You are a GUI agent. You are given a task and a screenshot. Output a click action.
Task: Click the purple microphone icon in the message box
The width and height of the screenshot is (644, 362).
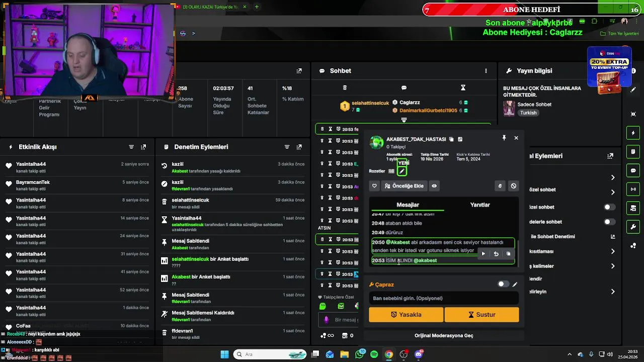326,320
